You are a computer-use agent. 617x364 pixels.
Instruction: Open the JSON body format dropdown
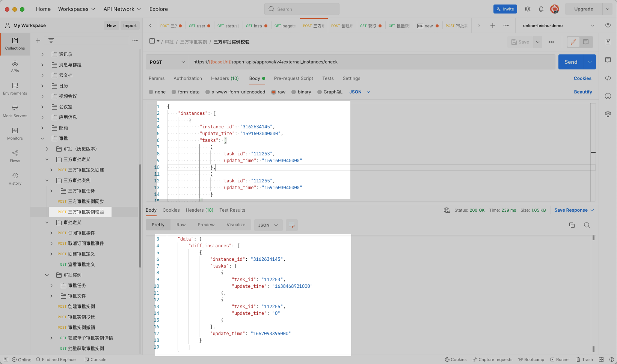[x=359, y=92]
